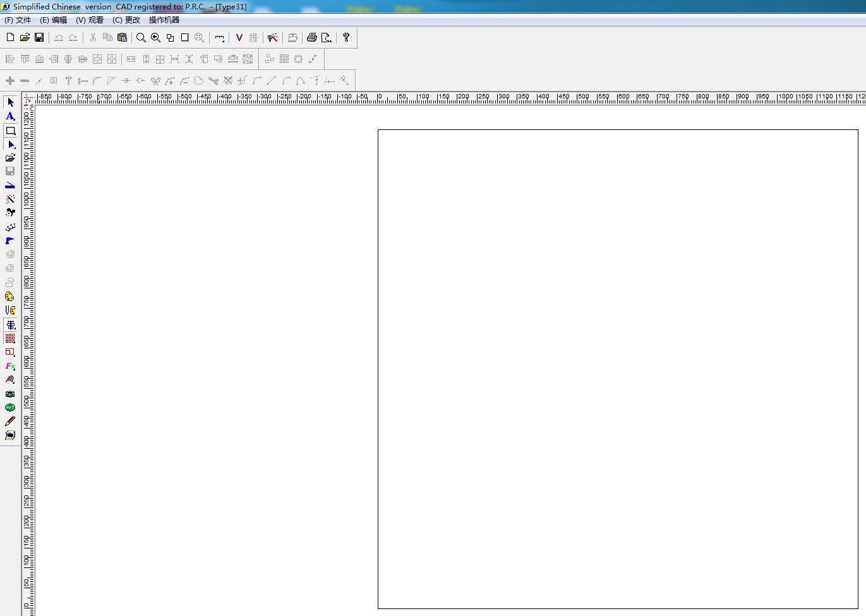Viewport: 866px width, 616px height.
Task: Click the red grid duplication icon
Action: tap(10, 338)
